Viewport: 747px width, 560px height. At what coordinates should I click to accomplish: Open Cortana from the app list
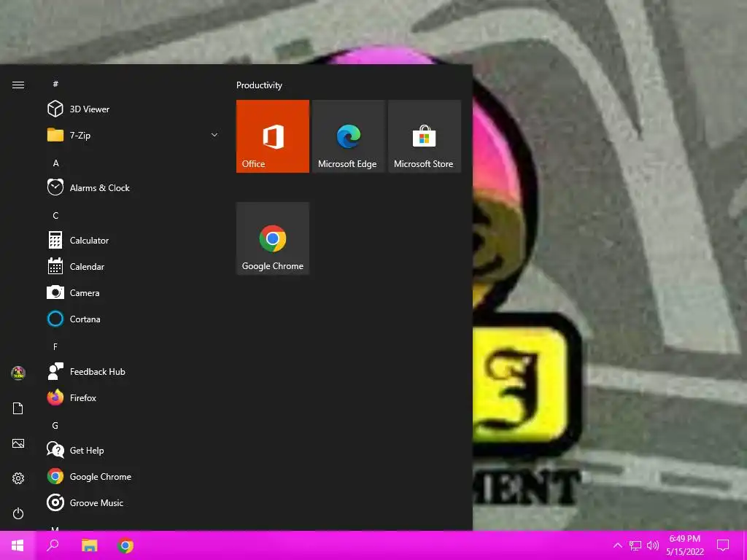tap(133, 319)
